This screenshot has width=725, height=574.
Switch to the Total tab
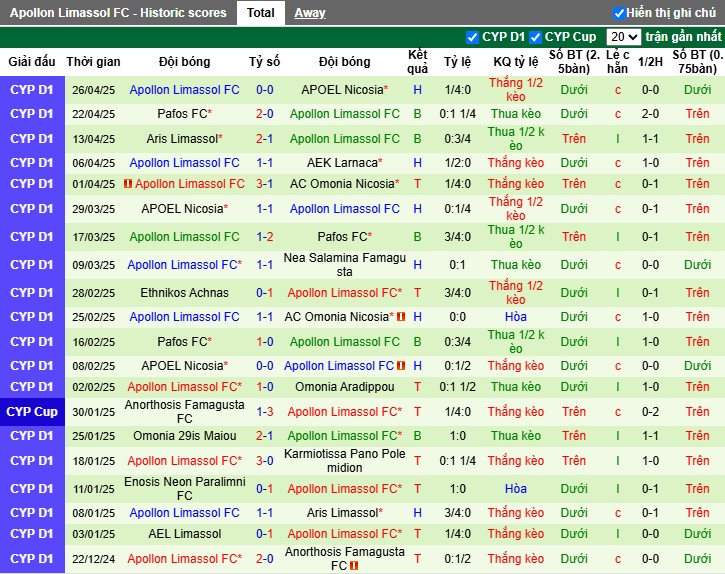[x=260, y=12]
